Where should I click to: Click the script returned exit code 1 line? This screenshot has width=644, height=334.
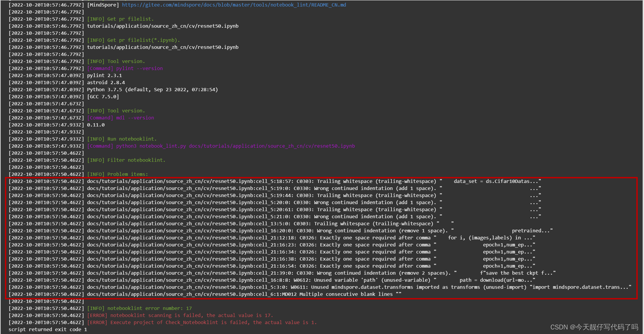pyautogui.click(x=48, y=329)
